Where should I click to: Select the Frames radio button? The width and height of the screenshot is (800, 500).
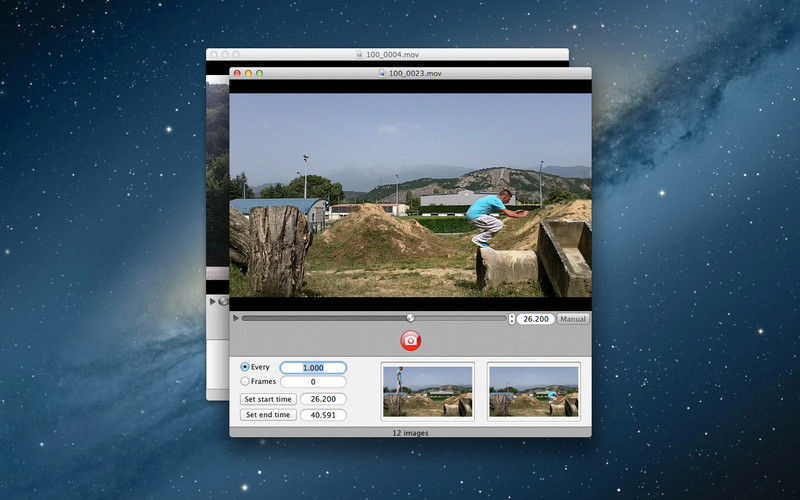(245, 381)
